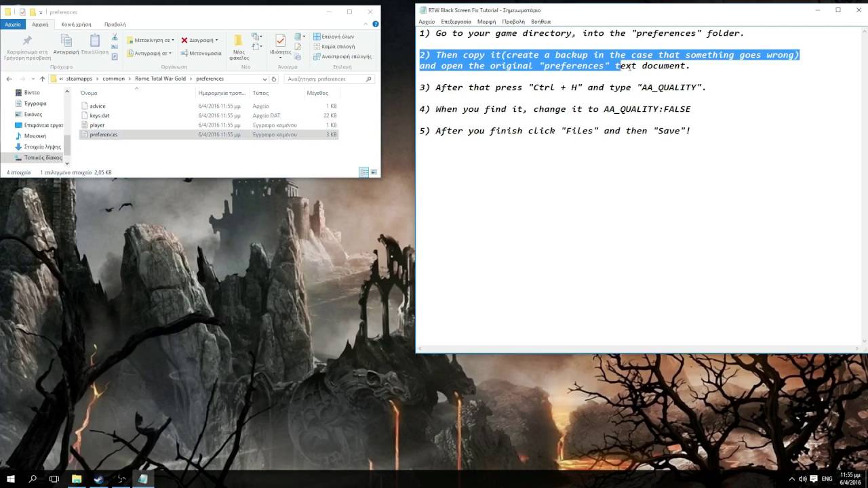The height and width of the screenshot is (488, 868).
Task: Click the Νέος φάκελος new folder icon
Action: click(239, 40)
